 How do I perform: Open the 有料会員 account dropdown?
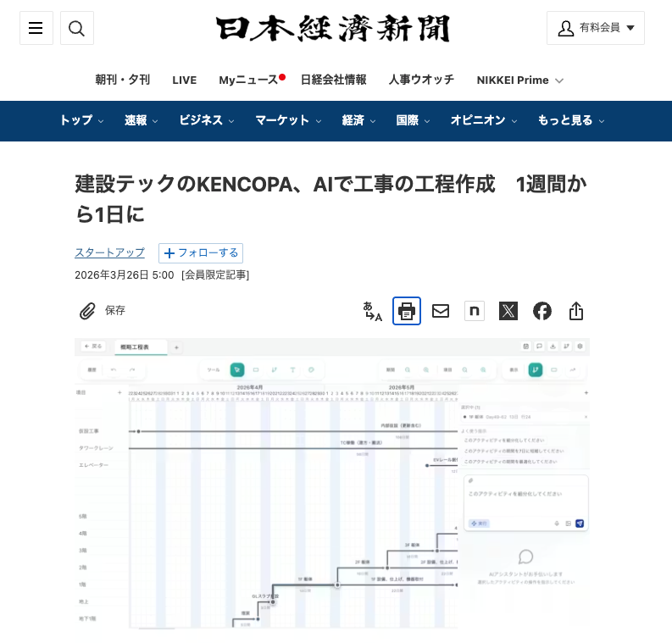(x=595, y=28)
